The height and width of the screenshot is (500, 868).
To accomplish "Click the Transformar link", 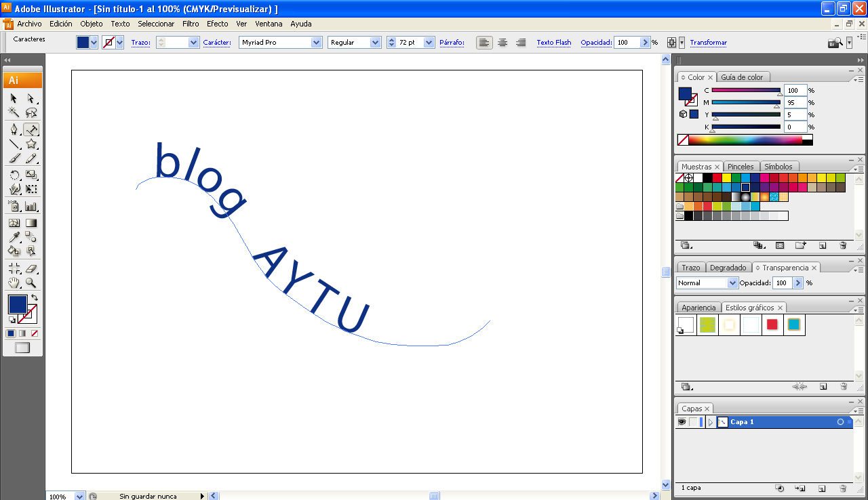I will (708, 42).
